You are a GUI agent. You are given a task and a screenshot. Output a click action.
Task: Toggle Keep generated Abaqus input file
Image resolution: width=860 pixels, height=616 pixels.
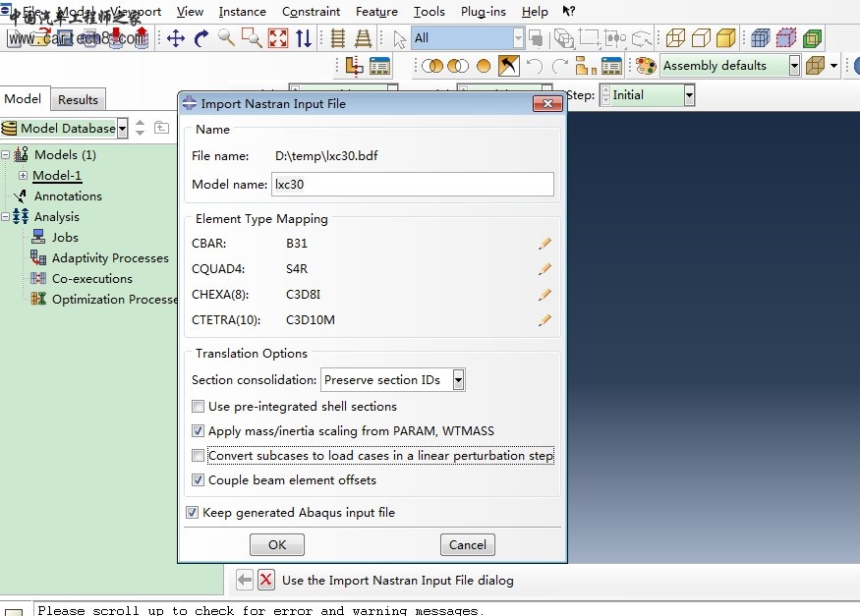coord(193,512)
